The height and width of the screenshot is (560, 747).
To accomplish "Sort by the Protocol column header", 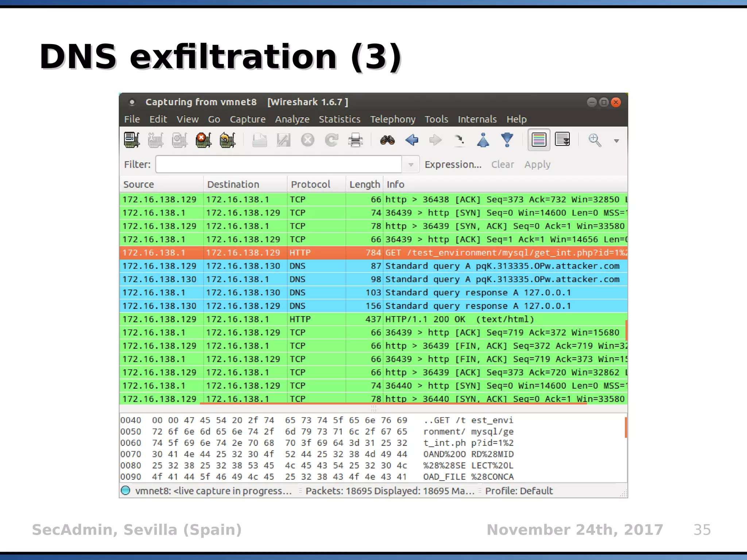I will coord(317,184).
